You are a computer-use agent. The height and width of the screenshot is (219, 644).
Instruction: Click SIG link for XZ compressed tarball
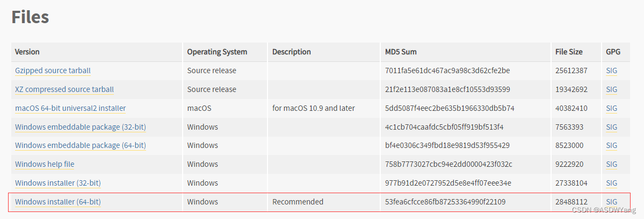[x=611, y=89]
